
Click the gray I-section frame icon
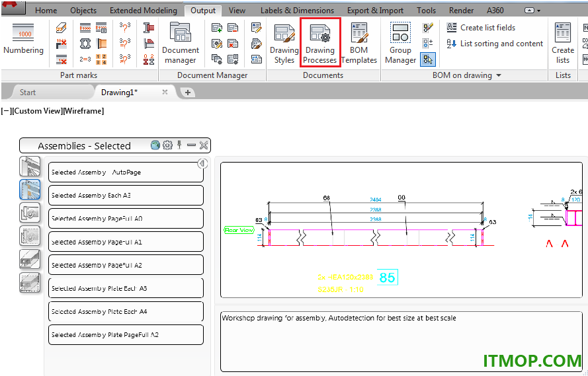pos(85,44)
